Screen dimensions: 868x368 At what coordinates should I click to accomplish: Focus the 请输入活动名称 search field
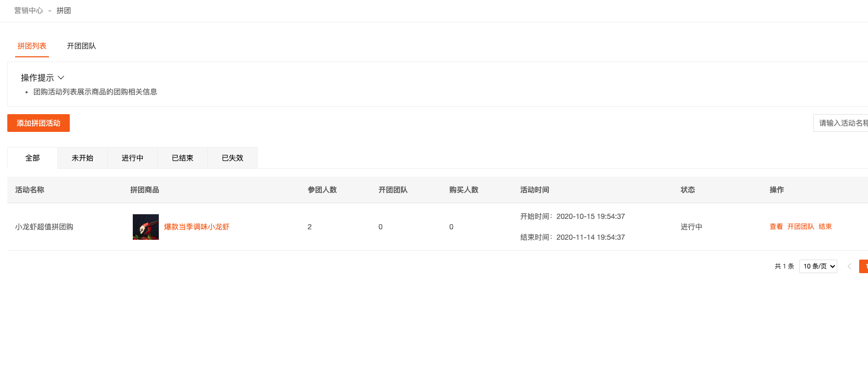tap(840, 123)
